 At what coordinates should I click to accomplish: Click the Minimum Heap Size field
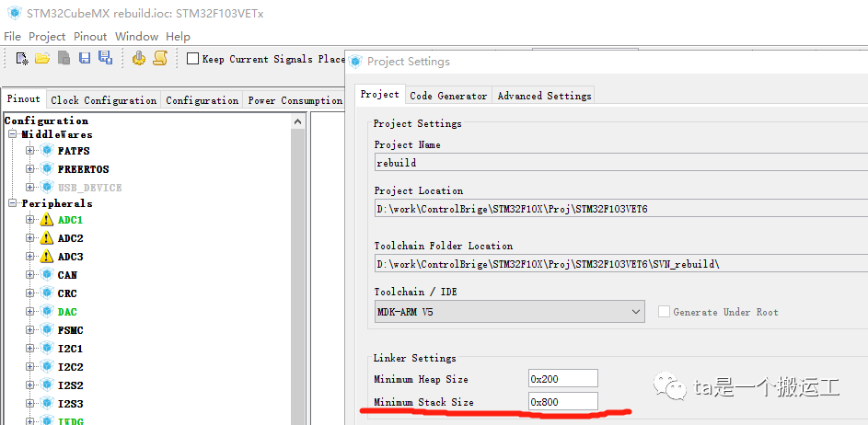[563, 378]
